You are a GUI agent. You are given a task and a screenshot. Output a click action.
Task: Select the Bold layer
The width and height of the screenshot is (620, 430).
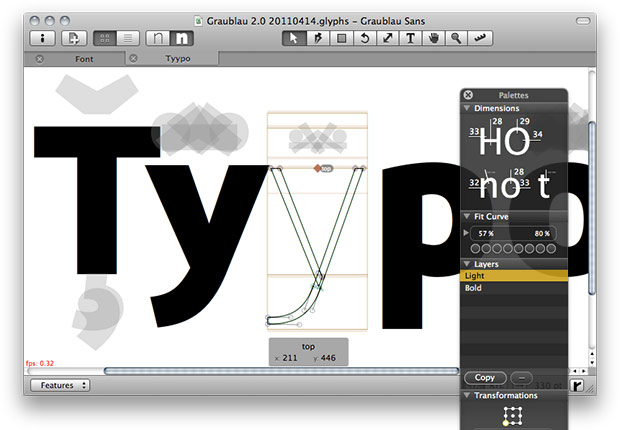(x=514, y=288)
